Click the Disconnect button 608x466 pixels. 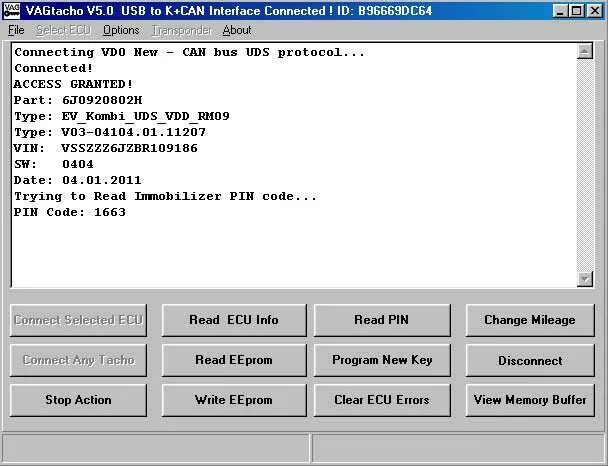click(530, 360)
